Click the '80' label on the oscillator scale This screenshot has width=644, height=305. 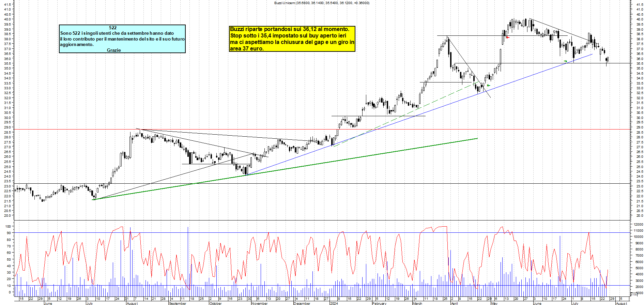click(x=9, y=240)
